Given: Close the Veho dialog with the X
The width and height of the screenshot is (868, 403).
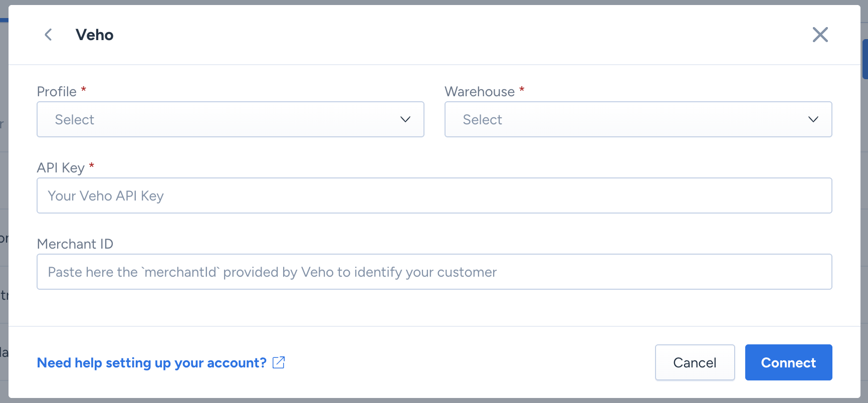Looking at the screenshot, I should [820, 35].
